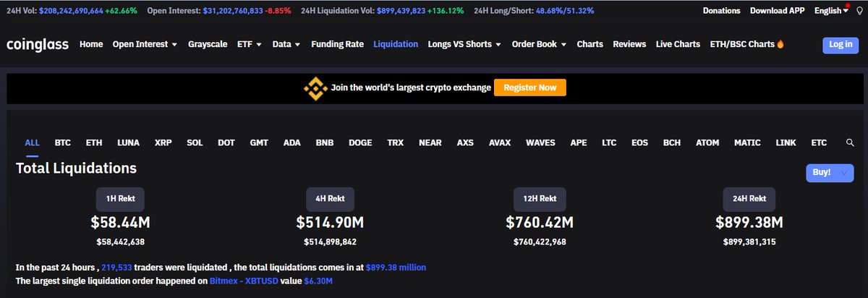This screenshot has width=868, height=298.
Task: Open the Buy! dropdown button
Action: coord(830,173)
